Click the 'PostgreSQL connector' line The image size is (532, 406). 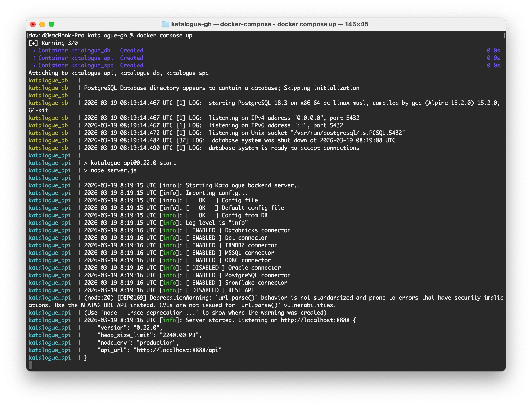[x=159, y=275]
